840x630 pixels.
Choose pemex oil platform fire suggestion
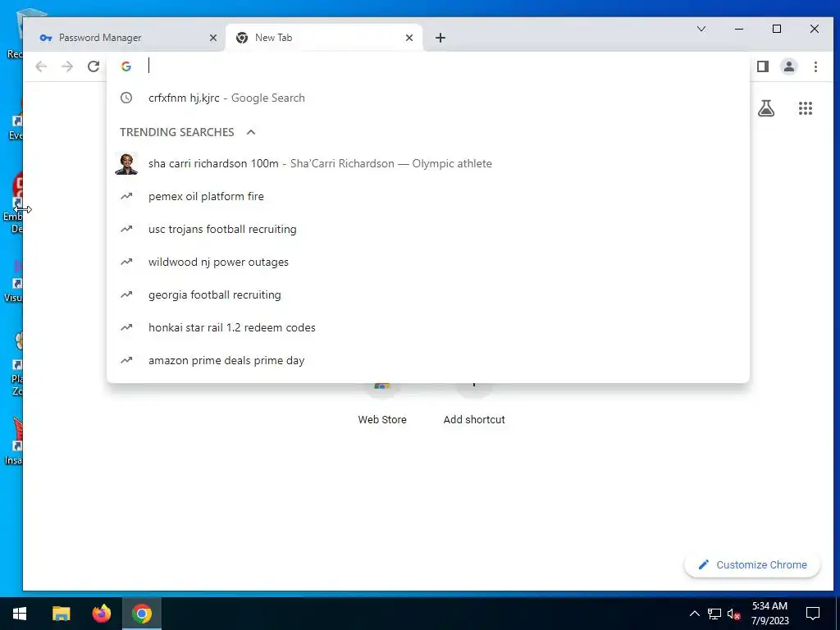(x=428, y=197)
